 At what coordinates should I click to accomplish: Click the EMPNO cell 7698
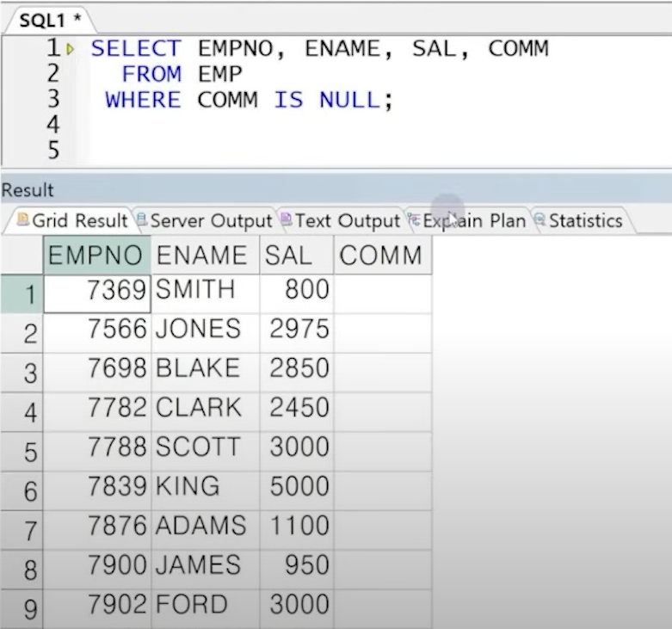(97, 373)
